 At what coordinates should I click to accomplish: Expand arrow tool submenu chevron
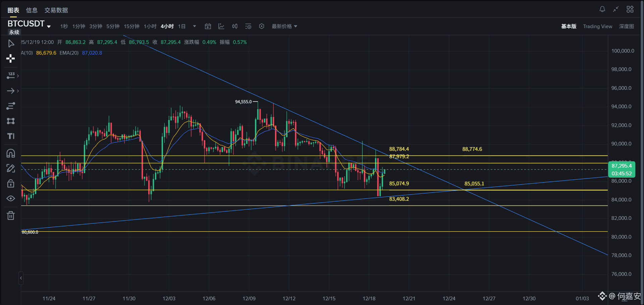point(18,91)
